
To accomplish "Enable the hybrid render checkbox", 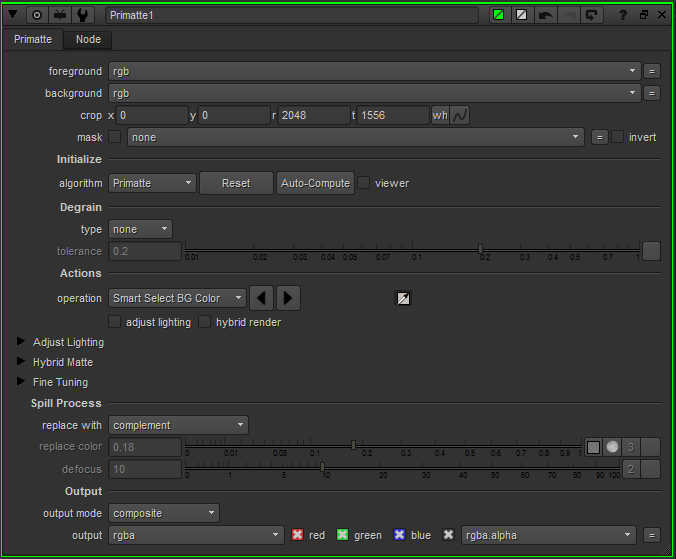I will [205, 322].
